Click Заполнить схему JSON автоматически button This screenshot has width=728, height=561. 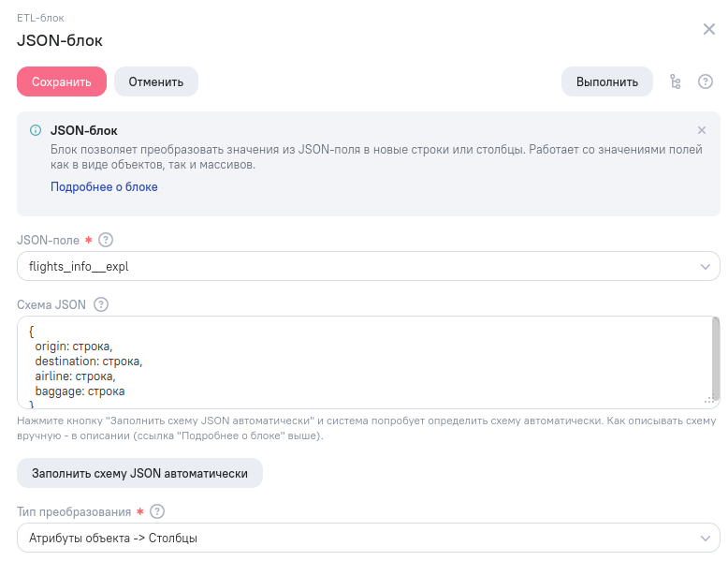(x=139, y=473)
